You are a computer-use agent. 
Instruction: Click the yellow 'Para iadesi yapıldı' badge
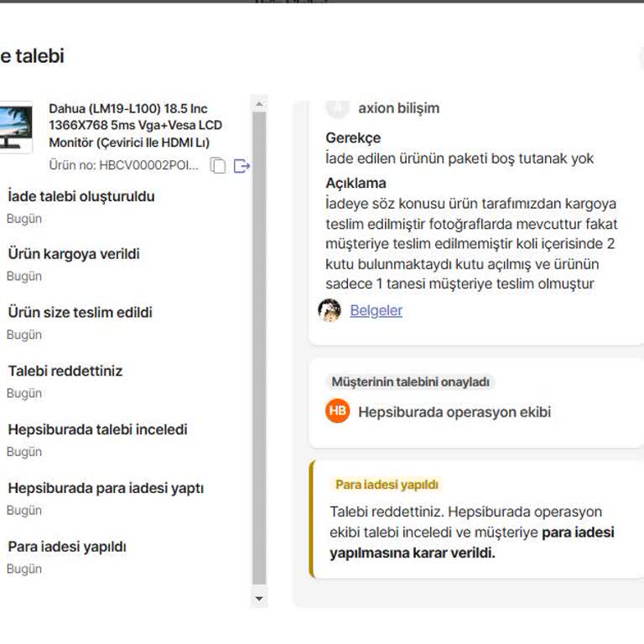(387, 485)
